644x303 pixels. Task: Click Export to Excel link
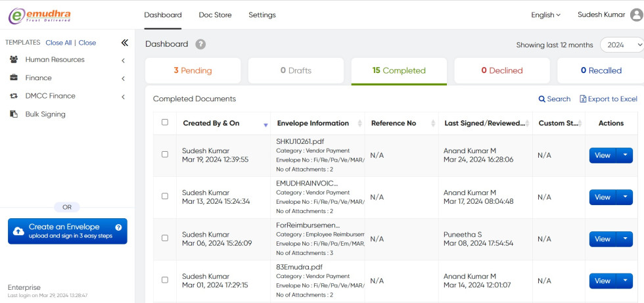pyautogui.click(x=608, y=99)
